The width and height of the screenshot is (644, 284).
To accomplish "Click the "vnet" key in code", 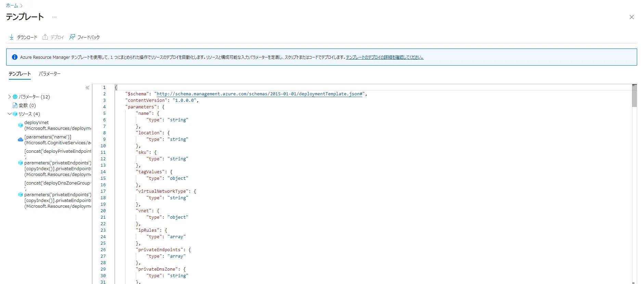I will click(144, 211).
